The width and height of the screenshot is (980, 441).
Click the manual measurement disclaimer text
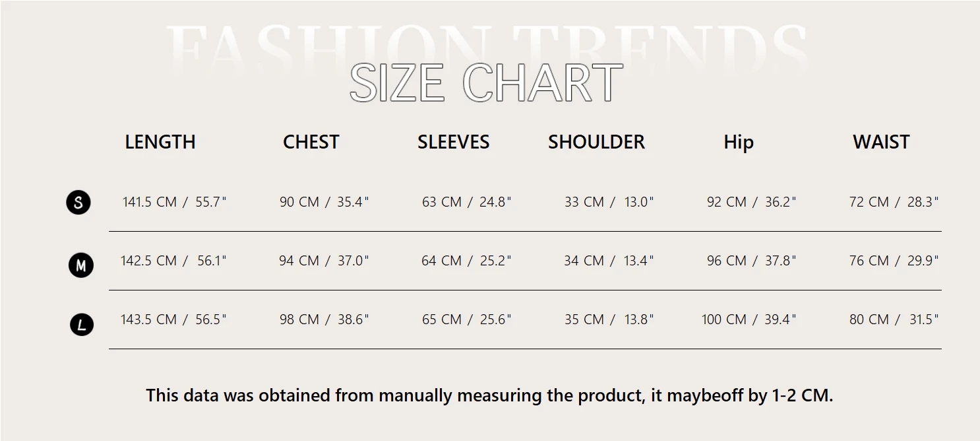coord(489,395)
